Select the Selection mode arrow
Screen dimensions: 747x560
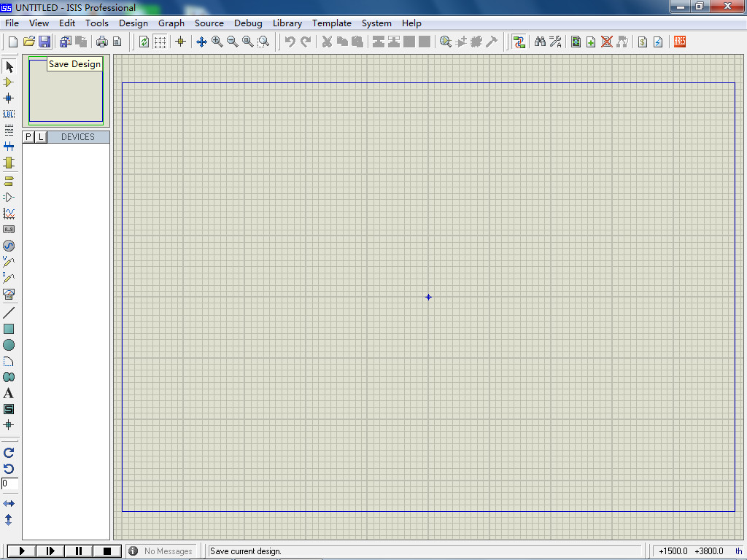click(x=9, y=66)
